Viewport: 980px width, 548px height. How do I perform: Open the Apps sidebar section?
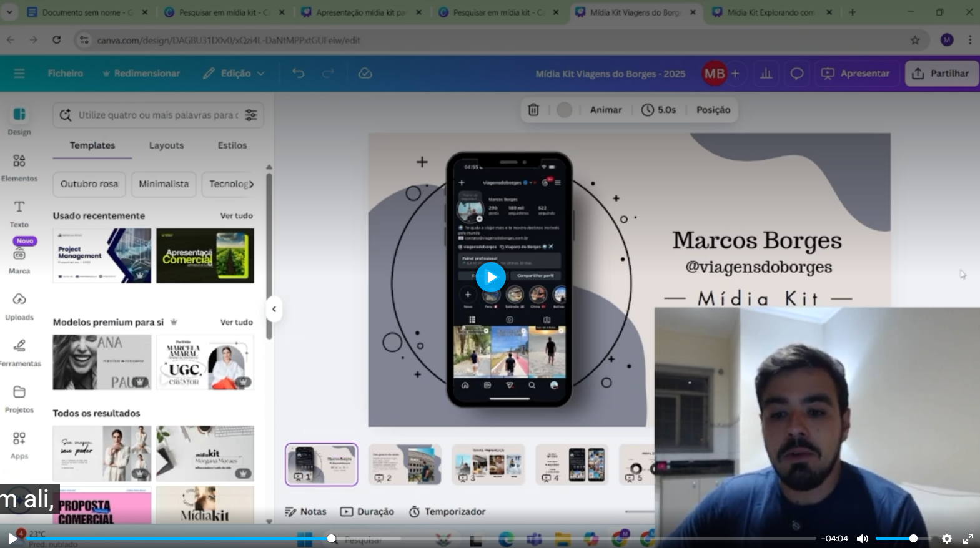tap(19, 444)
